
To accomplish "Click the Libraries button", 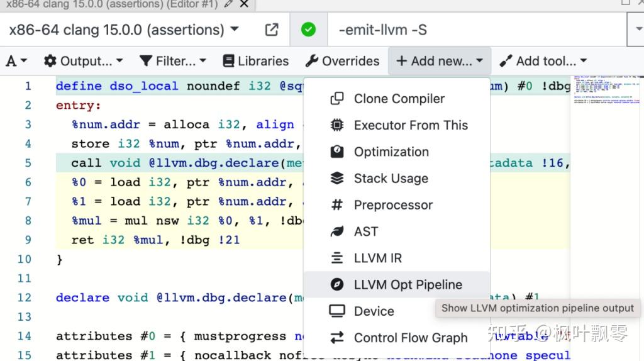I will click(x=255, y=61).
